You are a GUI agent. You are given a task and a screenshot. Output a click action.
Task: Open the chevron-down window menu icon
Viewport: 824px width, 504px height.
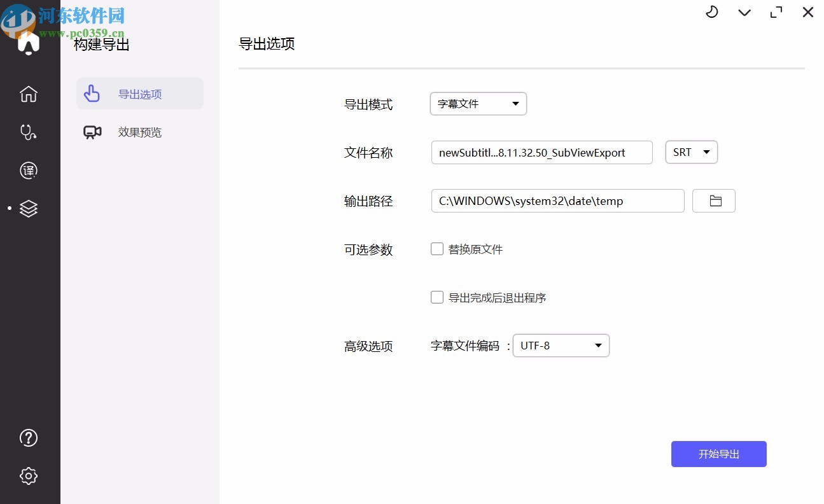coord(744,13)
